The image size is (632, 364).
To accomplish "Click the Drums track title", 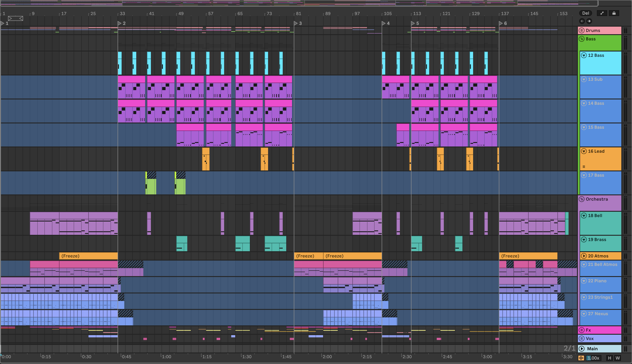I will pyautogui.click(x=593, y=30).
